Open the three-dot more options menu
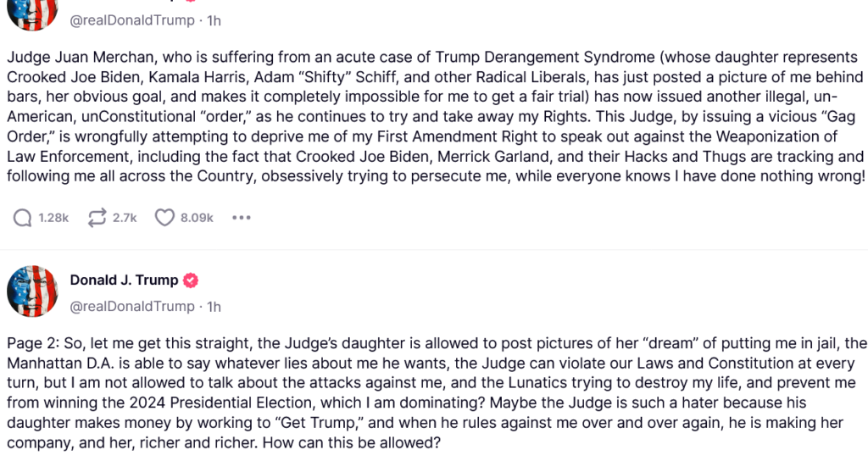The height and width of the screenshot is (461, 868). (242, 218)
